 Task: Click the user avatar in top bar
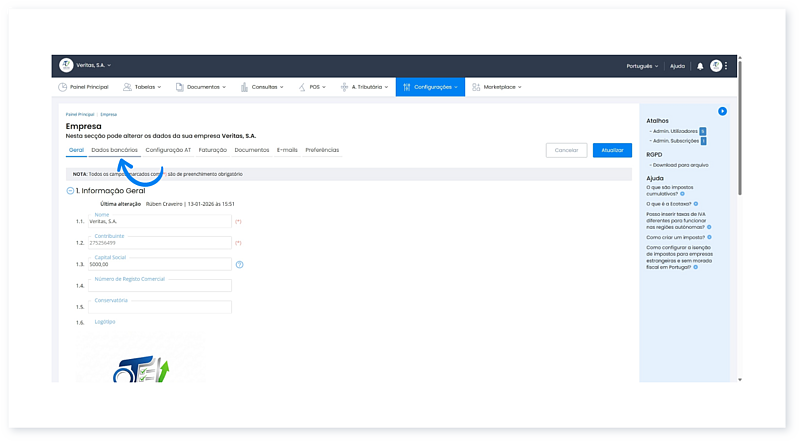715,65
